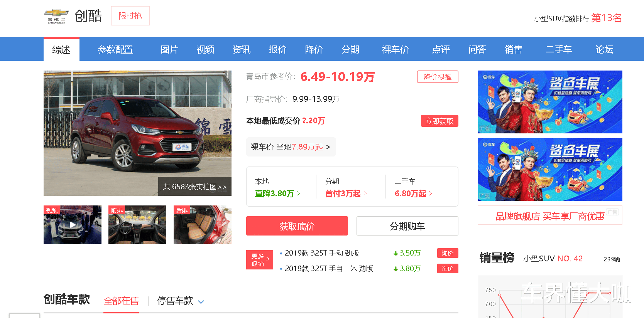View all 6583 real photos link
Image resolution: width=644 pixels, height=318 pixels.
[195, 187]
